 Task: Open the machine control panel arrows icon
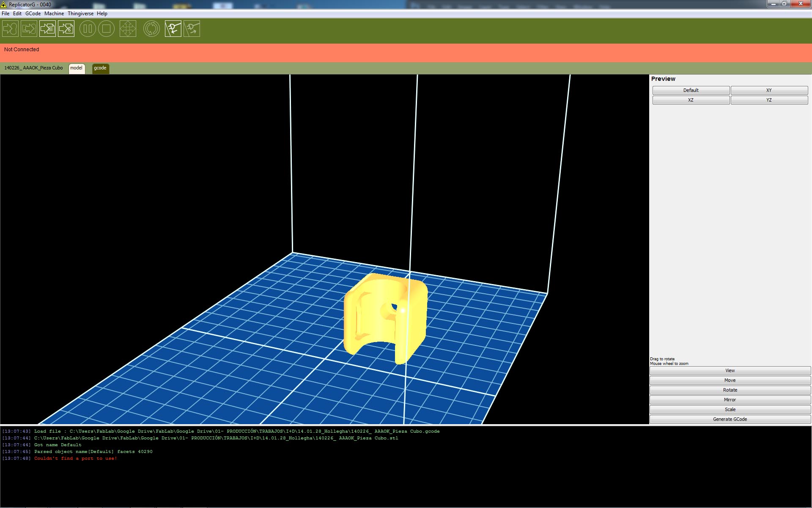click(128, 29)
